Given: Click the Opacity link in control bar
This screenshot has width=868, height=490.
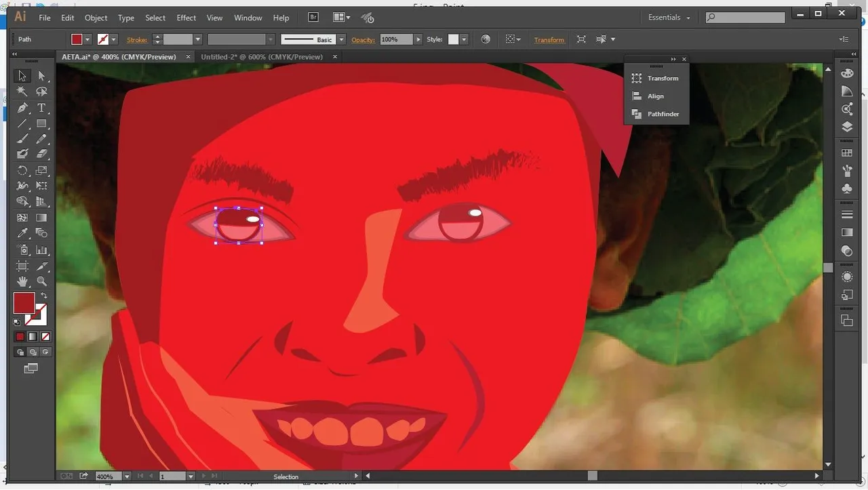Looking at the screenshot, I should [x=363, y=40].
